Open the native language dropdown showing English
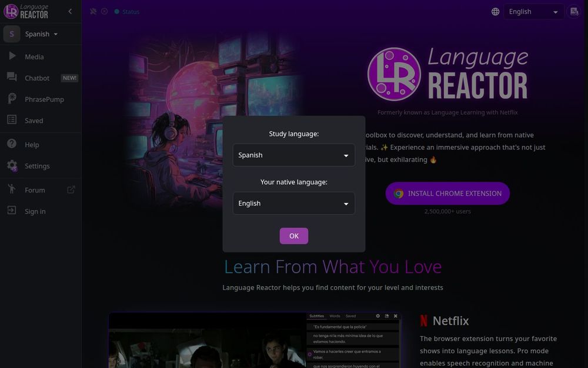 click(293, 203)
